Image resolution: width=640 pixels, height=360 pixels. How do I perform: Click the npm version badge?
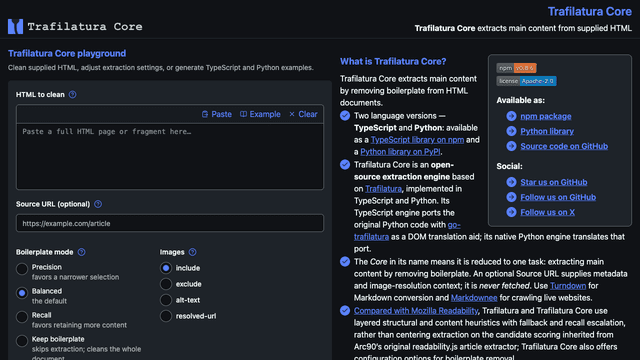point(516,68)
